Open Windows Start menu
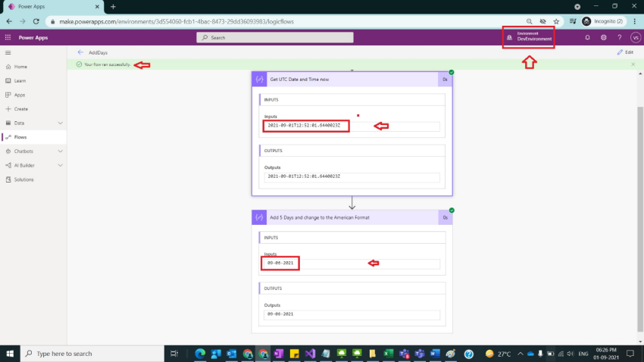The image size is (644, 362). pyautogui.click(x=10, y=354)
